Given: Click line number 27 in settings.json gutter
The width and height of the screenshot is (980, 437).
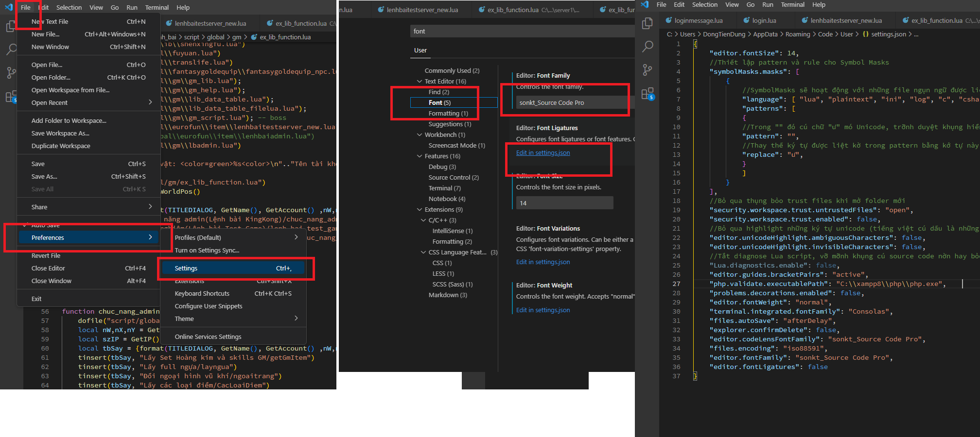Looking at the screenshot, I should (x=676, y=284).
